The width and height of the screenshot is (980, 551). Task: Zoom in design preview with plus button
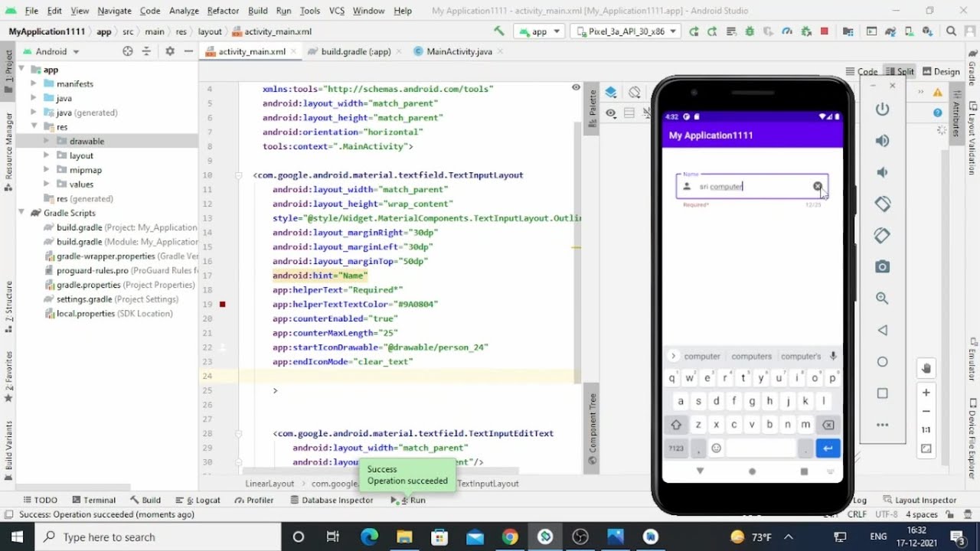point(926,393)
